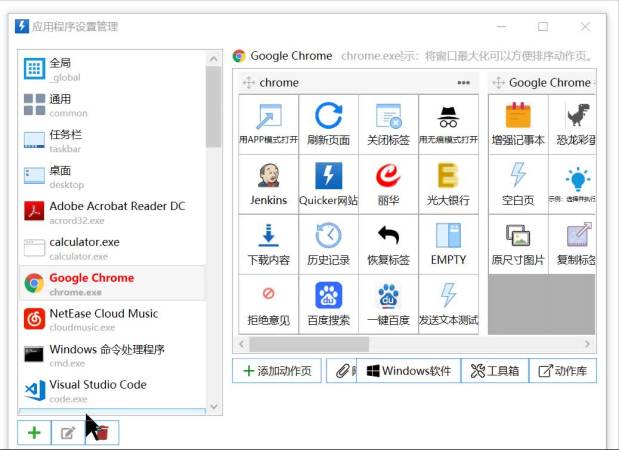Click the 恐龙彩蛋 dinosaur action

572,125
